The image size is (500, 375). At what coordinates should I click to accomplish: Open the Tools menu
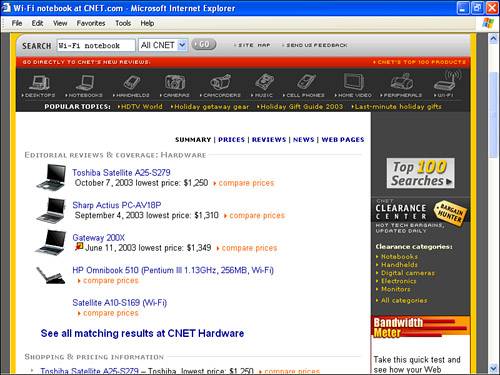pyautogui.click(x=123, y=23)
